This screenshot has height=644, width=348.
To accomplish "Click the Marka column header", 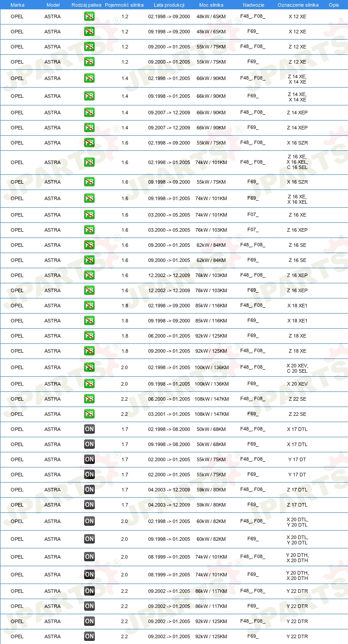I will pos(17,5).
